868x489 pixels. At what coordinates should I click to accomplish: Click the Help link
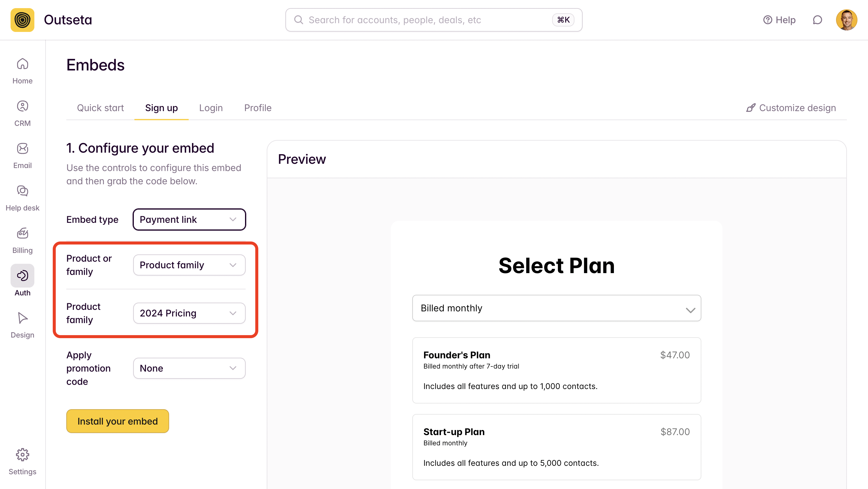click(x=779, y=20)
